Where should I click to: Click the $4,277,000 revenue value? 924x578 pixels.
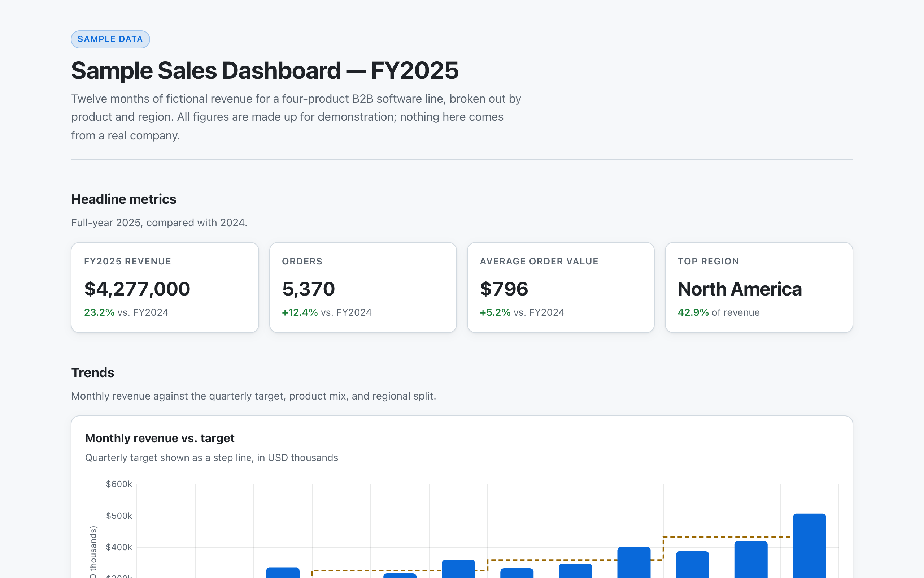click(x=137, y=289)
